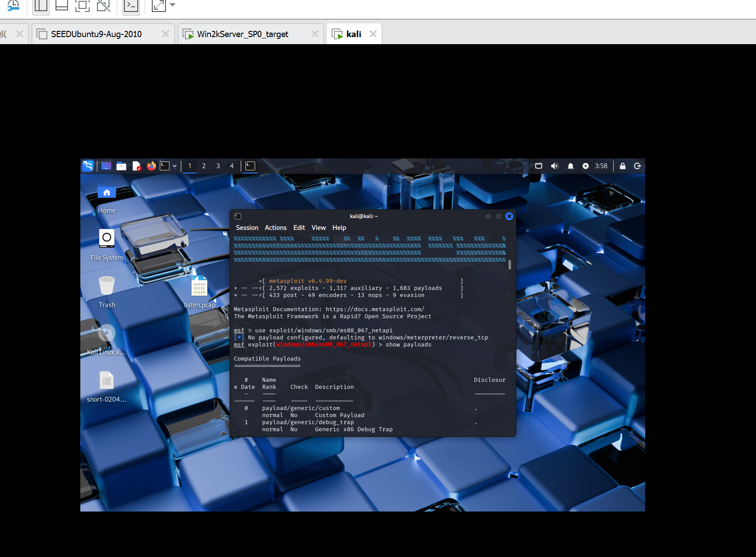Viewport: 756px width, 557px height.
Task: Open the terminal emulator launcher in panel
Action: (x=165, y=166)
